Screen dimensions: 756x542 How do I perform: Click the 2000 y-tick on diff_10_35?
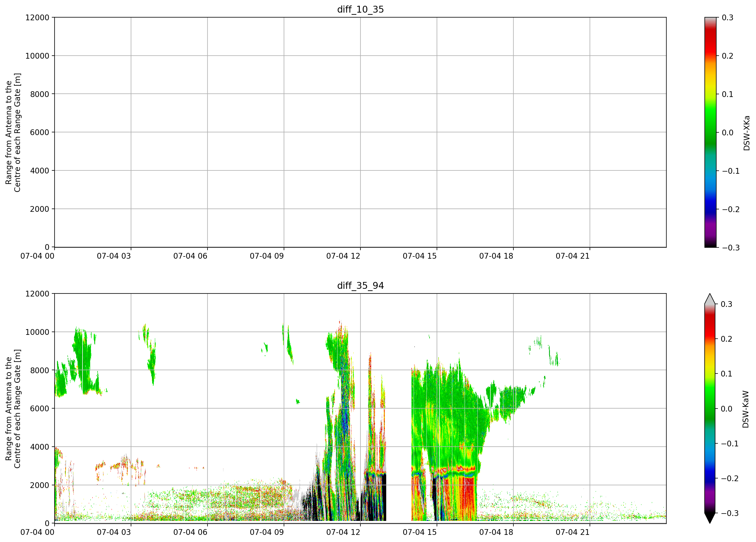[40, 209]
